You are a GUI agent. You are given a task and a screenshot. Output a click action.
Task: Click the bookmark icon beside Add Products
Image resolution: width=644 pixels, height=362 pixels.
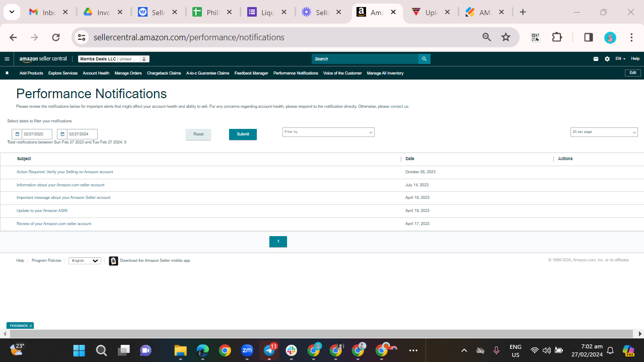pyautogui.click(x=7, y=73)
